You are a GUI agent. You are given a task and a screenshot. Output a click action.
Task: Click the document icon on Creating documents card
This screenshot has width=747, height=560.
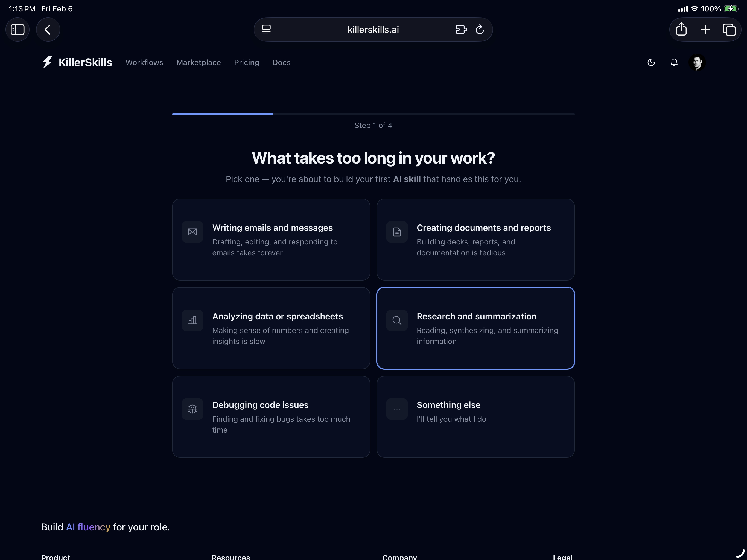click(397, 232)
